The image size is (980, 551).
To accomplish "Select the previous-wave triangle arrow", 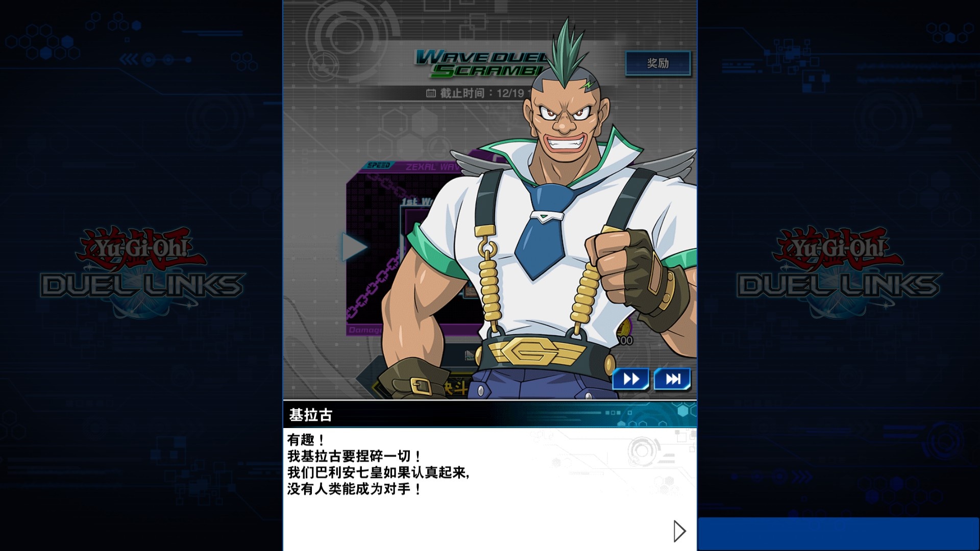I will pos(354,247).
